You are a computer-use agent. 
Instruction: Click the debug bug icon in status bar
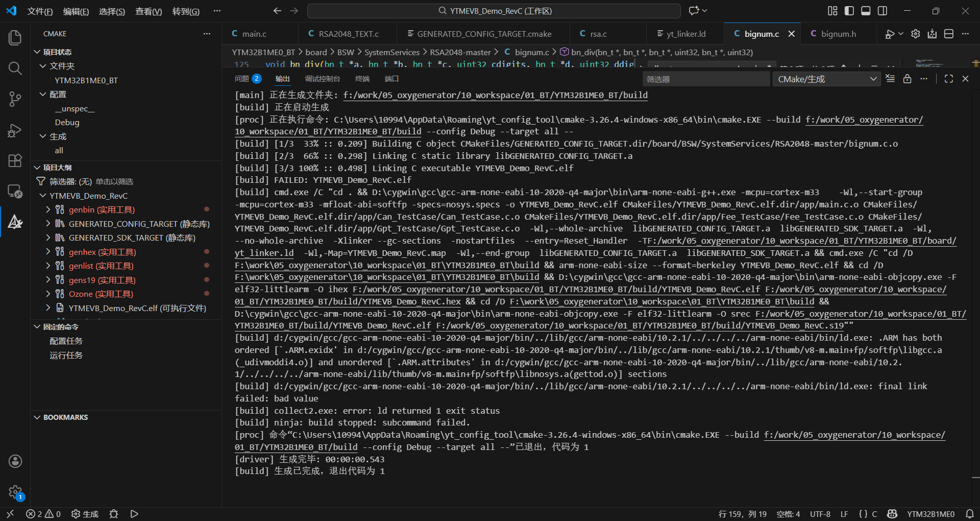tap(114, 514)
